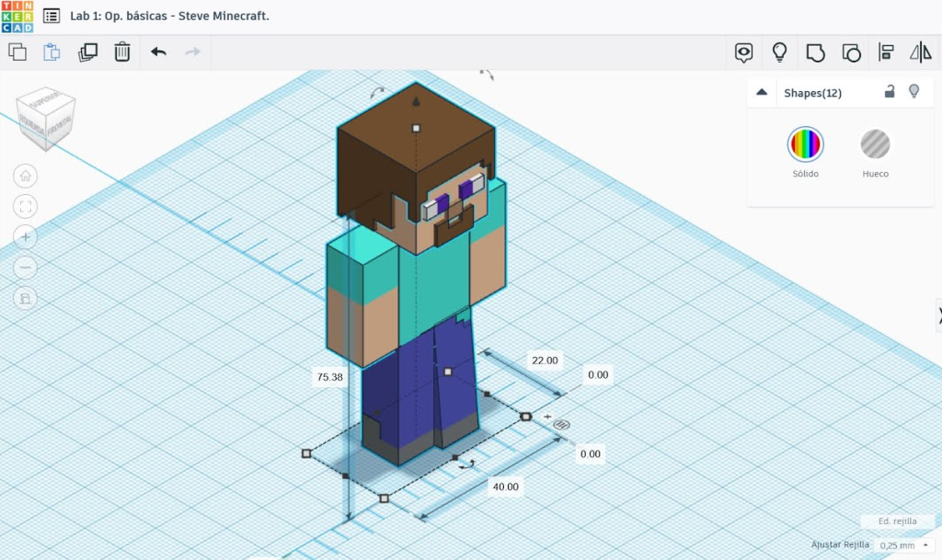Open the Group shapes tool

[x=815, y=52]
